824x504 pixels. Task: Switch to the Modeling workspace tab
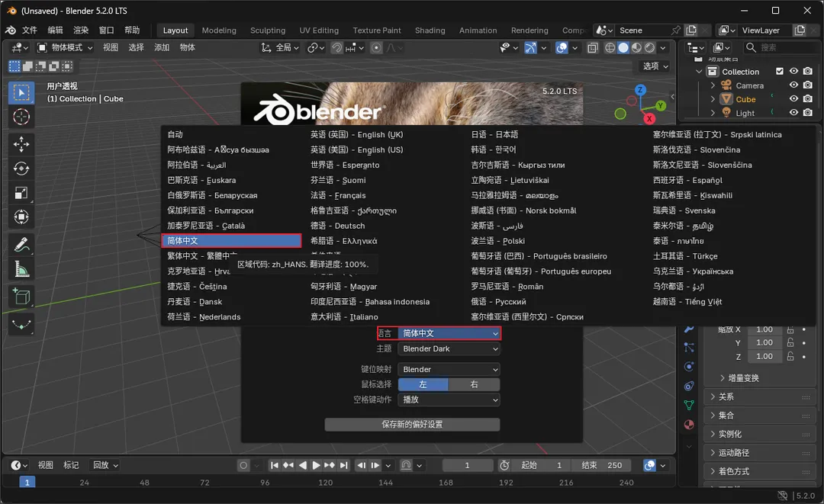(219, 30)
